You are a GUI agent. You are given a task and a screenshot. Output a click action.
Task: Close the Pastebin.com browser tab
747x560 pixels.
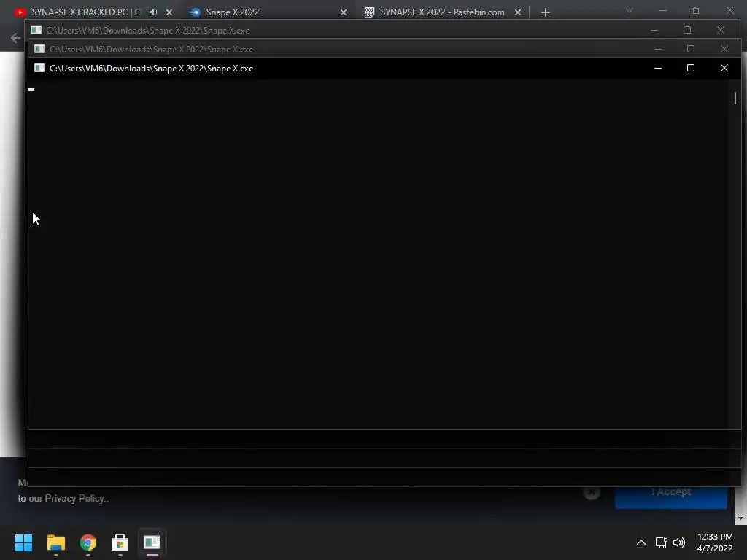tap(518, 12)
